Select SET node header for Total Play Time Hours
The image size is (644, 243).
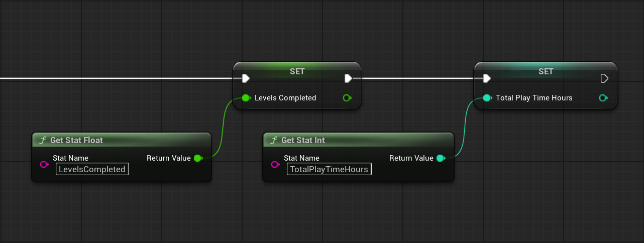tap(546, 71)
